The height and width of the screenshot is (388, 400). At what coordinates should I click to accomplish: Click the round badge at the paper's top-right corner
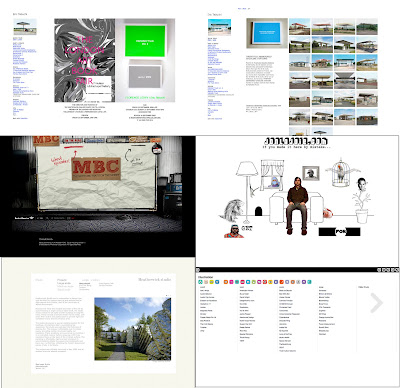[157, 149]
